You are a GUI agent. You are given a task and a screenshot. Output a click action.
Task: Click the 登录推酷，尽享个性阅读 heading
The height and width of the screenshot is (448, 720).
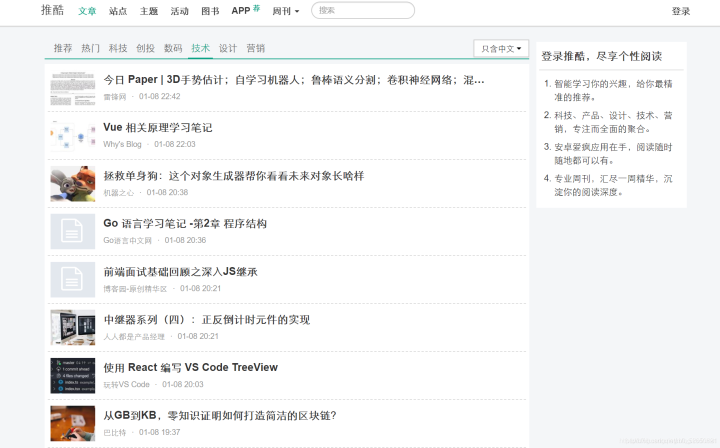point(602,56)
